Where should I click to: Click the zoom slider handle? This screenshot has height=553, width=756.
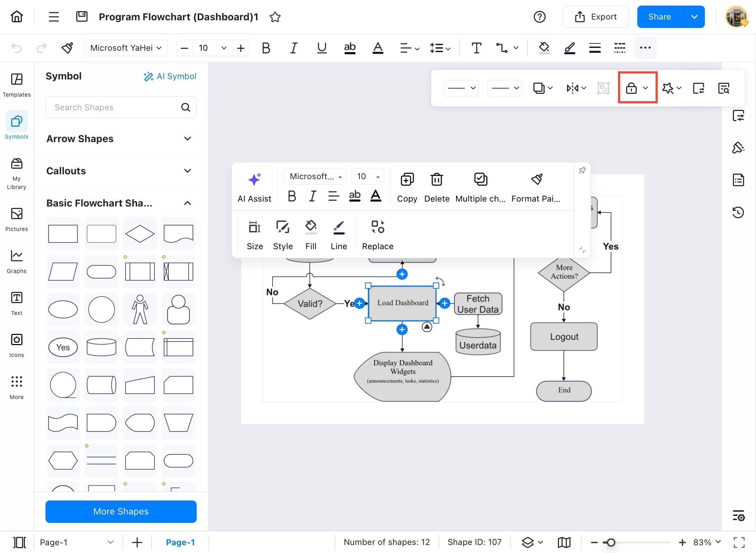(611, 542)
